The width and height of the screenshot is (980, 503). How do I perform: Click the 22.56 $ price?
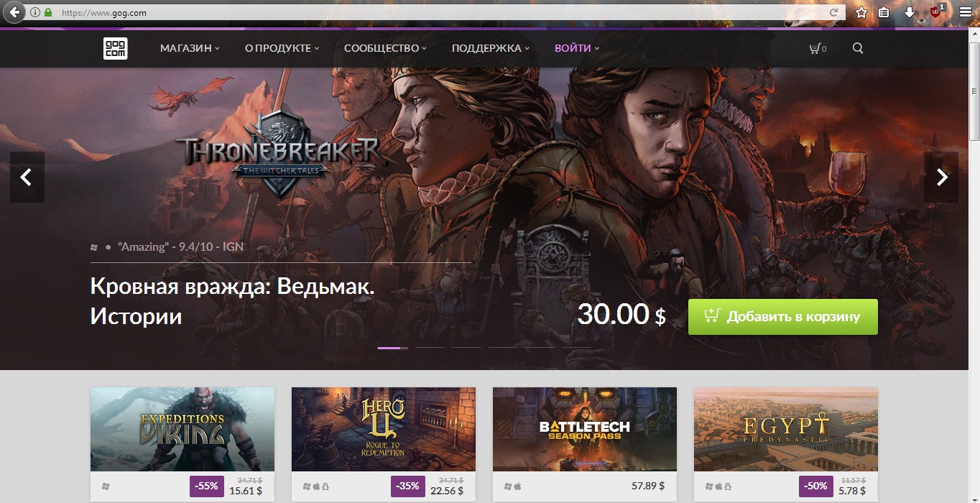tap(447, 492)
